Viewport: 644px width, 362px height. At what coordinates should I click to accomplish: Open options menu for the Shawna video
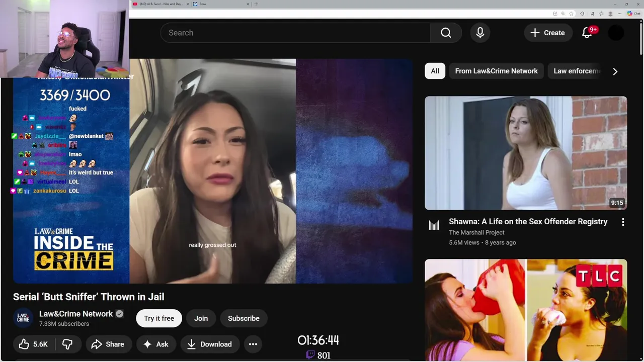[623, 222]
